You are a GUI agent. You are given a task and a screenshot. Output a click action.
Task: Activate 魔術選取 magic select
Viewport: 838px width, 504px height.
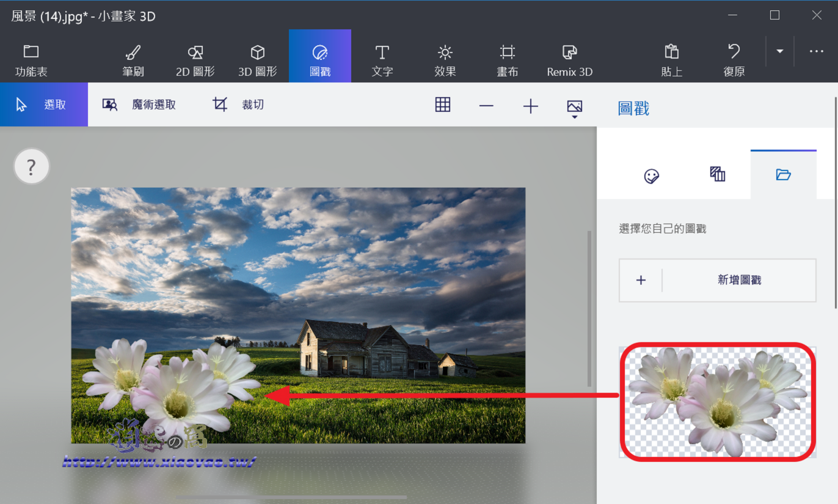139,104
